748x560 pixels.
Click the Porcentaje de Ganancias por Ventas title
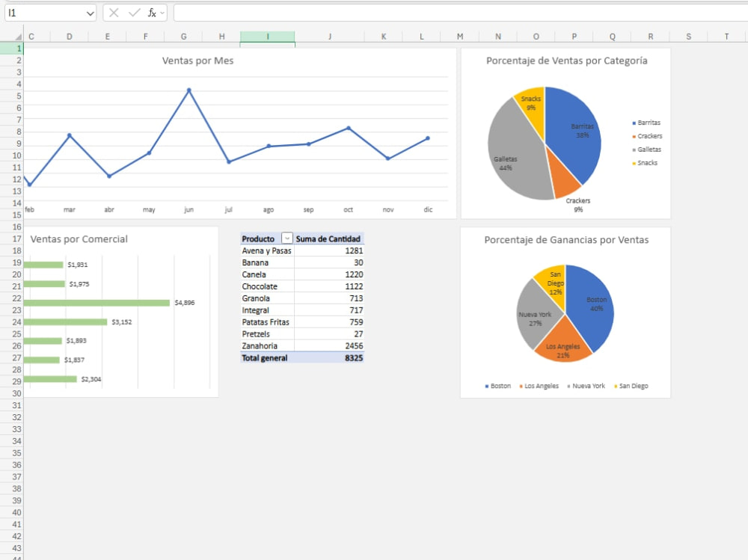pos(566,239)
